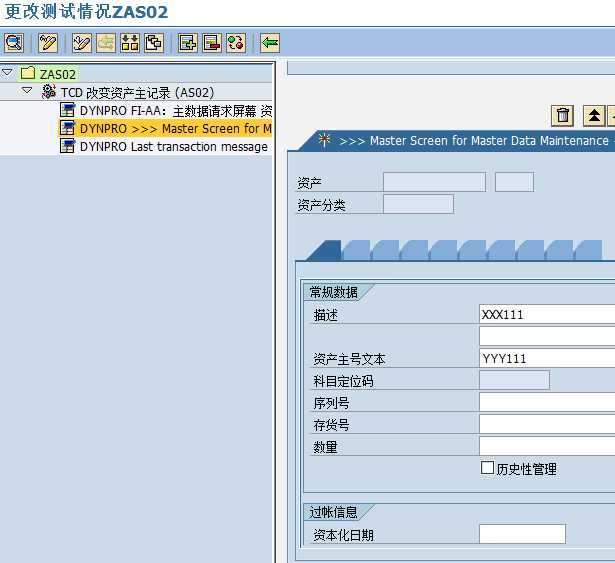The height and width of the screenshot is (563, 615).
Task: Click the 资产主号文本 field with YYY111
Action: coord(547,358)
